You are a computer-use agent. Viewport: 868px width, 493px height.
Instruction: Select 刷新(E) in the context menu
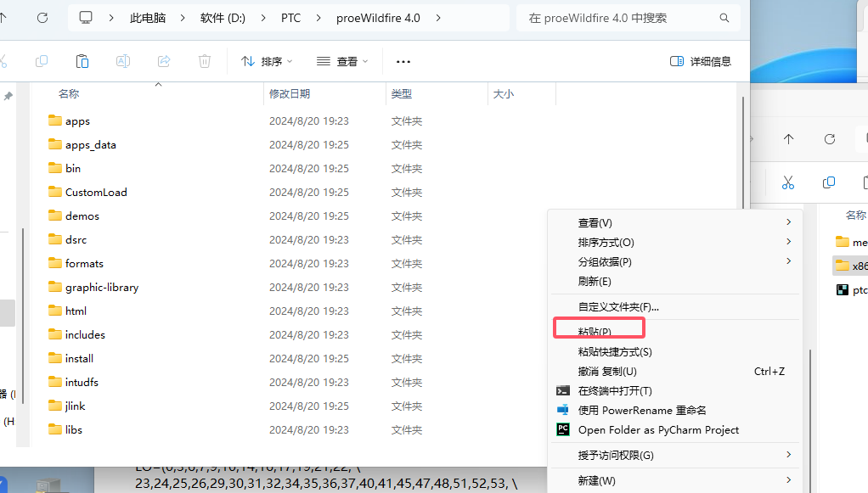[675, 281]
